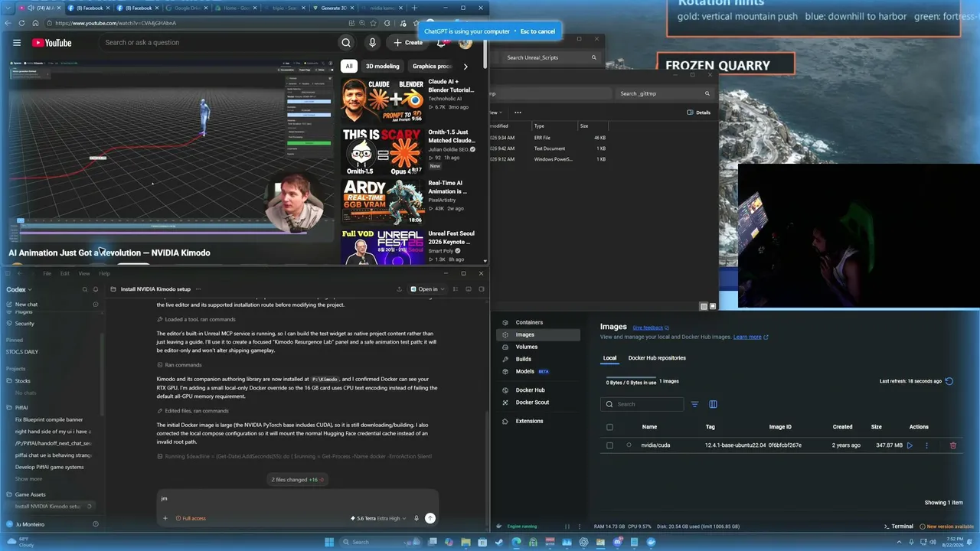Open the Learn more link in Docker
Screen dimensions: 980x551
tap(750, 337)
